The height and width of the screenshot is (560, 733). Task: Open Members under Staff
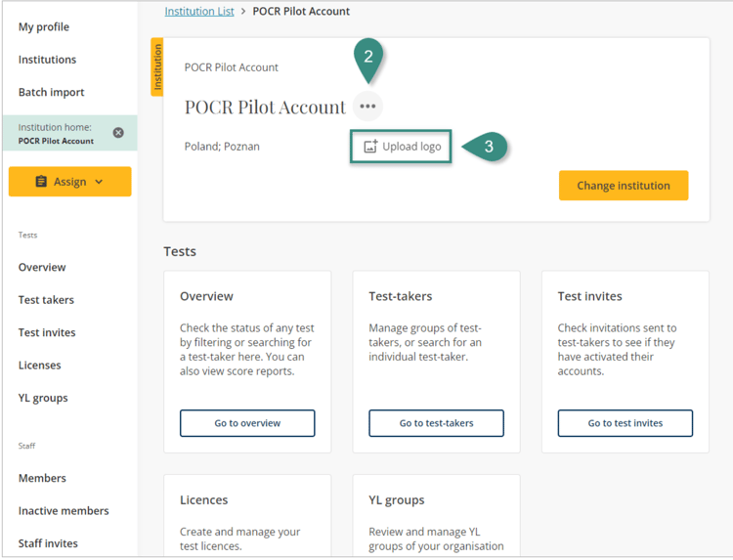click(42, 478)
